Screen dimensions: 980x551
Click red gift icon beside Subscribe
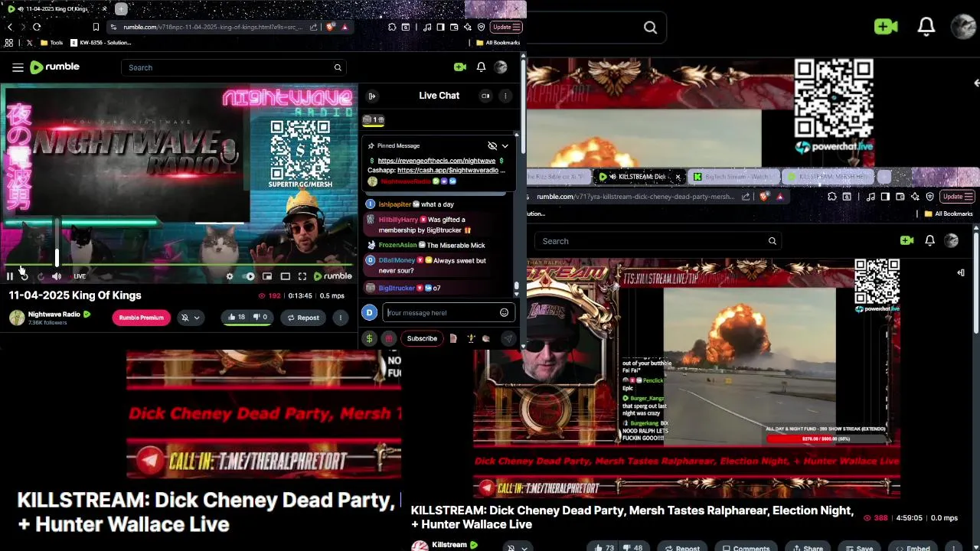pyautogui.click(x=389, y=338)
